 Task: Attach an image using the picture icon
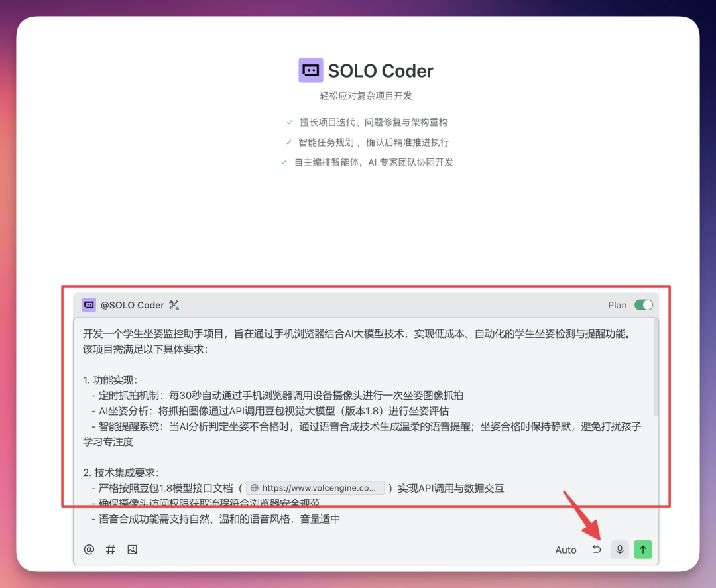[x=132, y=550]
